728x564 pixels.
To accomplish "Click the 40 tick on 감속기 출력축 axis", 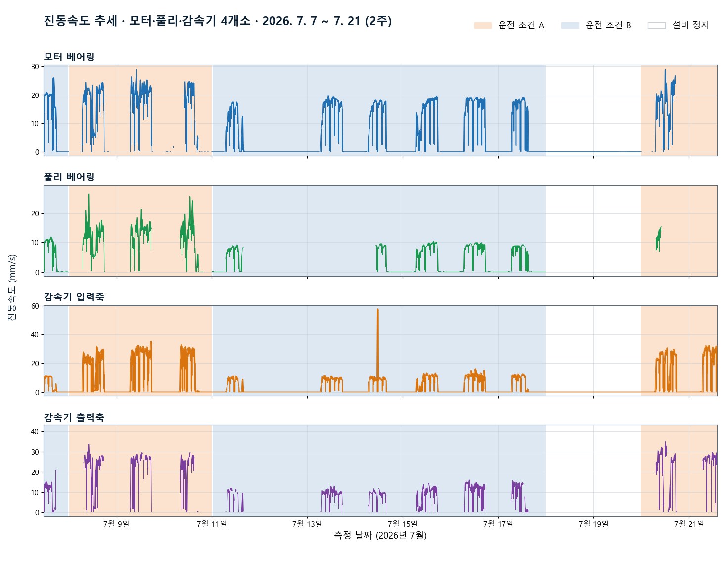I will pos(35,432).
